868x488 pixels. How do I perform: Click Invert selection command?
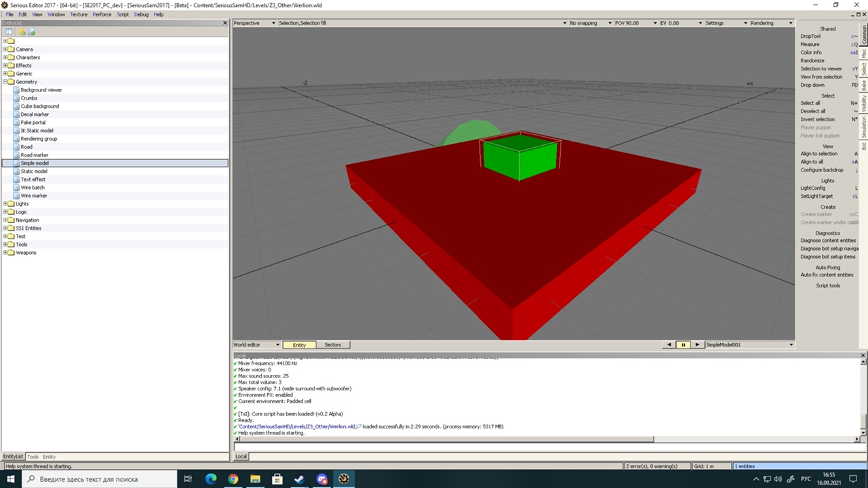818,119
